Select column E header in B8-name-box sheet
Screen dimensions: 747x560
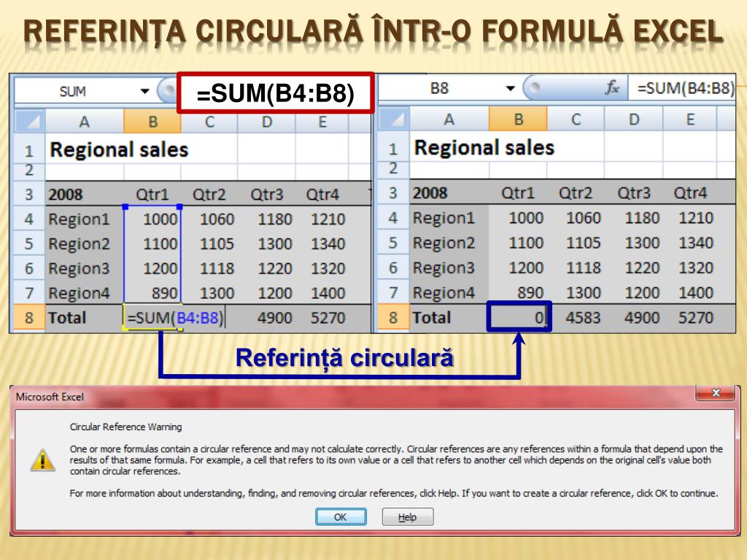point(690,119)
